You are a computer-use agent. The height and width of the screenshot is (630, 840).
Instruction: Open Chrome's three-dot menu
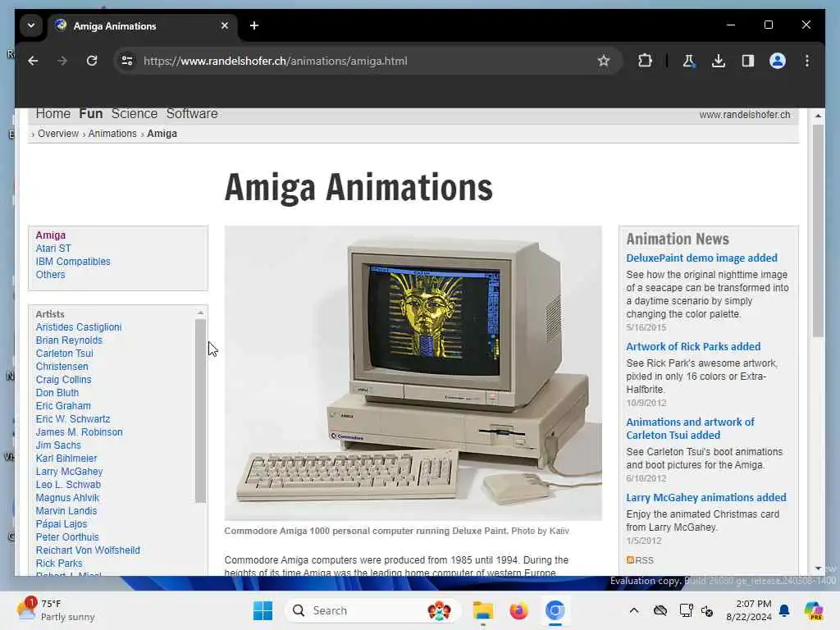(807, 61)
